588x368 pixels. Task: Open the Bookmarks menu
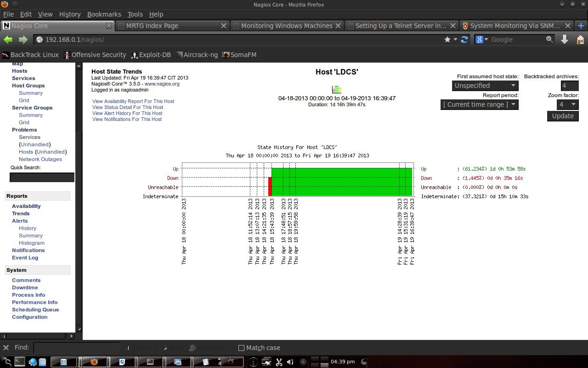tap(104, 14)
